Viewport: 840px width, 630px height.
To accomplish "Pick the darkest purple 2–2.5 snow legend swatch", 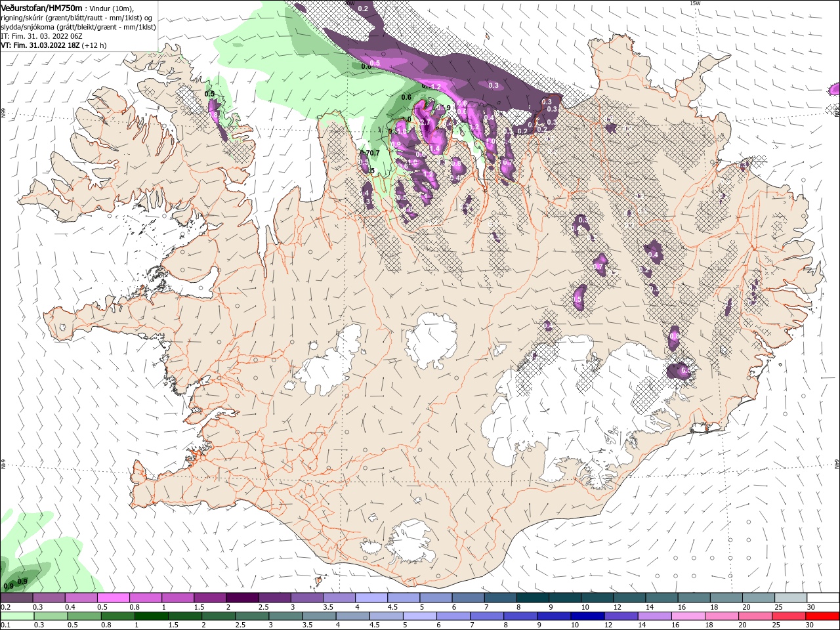I will click(242, 598).
